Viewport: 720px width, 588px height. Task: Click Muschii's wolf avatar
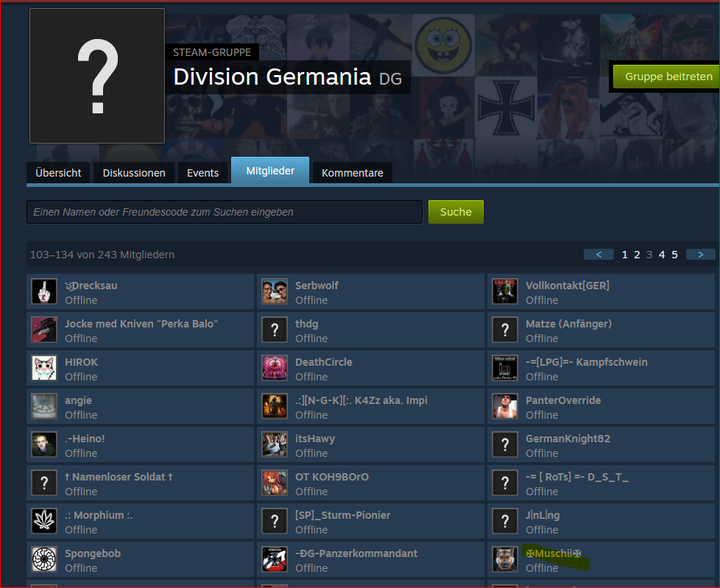[x=505, y=559]
